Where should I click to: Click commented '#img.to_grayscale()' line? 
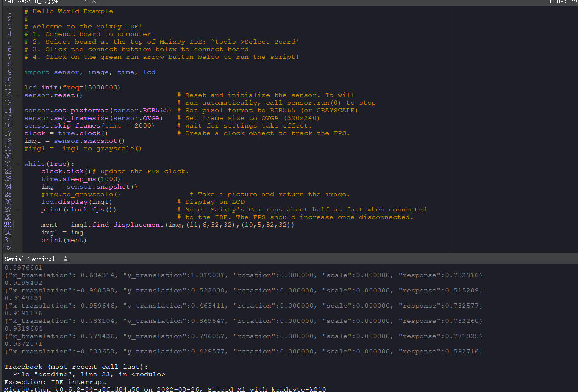pyautogui.click(x=81, y=195)
